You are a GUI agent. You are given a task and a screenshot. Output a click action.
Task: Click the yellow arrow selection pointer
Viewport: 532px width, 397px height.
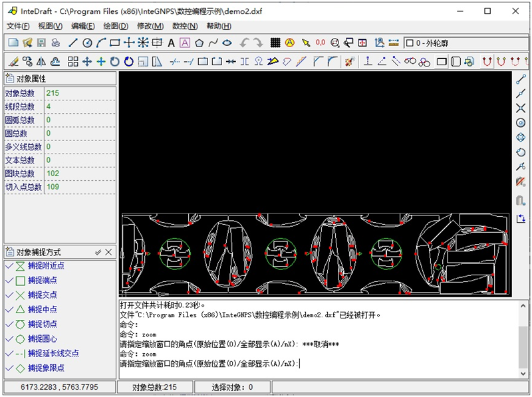point(306,43)
